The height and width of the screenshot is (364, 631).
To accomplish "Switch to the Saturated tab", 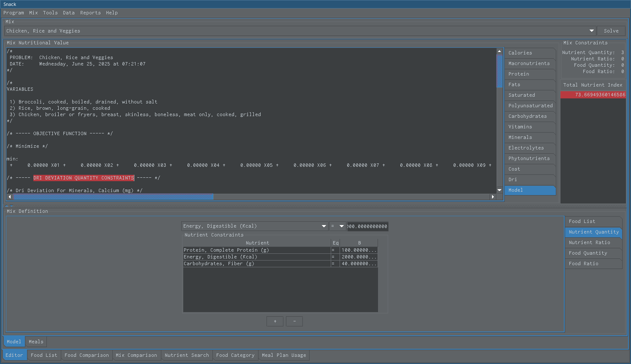I will (x=530, y=95).
